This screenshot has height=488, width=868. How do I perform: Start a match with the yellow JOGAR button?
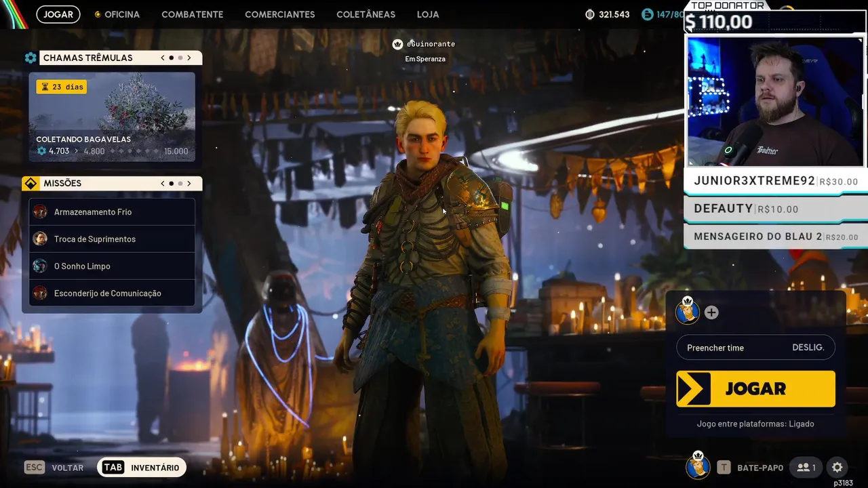[x=755, y=388]
